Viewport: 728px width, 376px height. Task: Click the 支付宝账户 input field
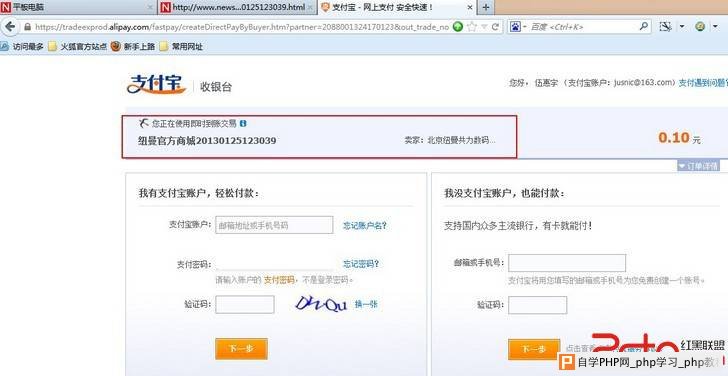[x=274, y=225]
